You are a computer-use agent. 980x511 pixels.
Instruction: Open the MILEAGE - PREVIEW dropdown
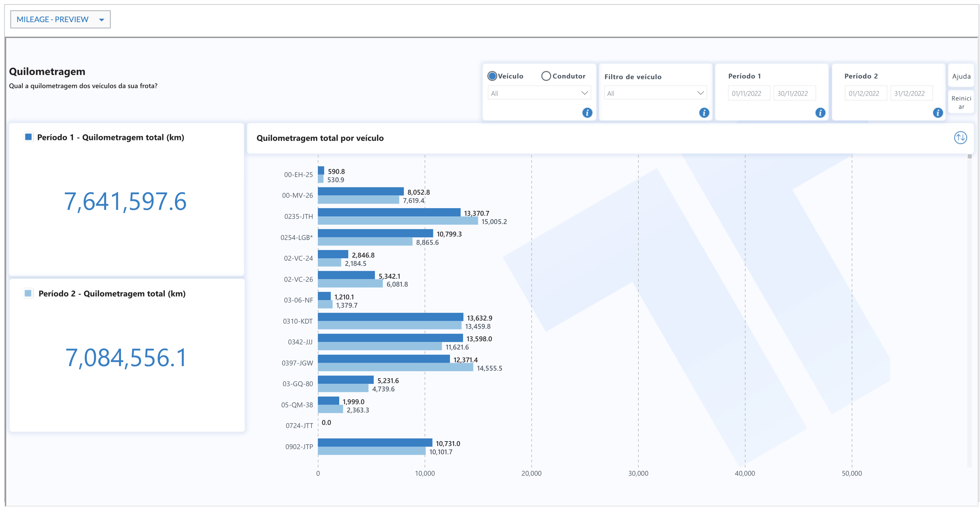60,19
